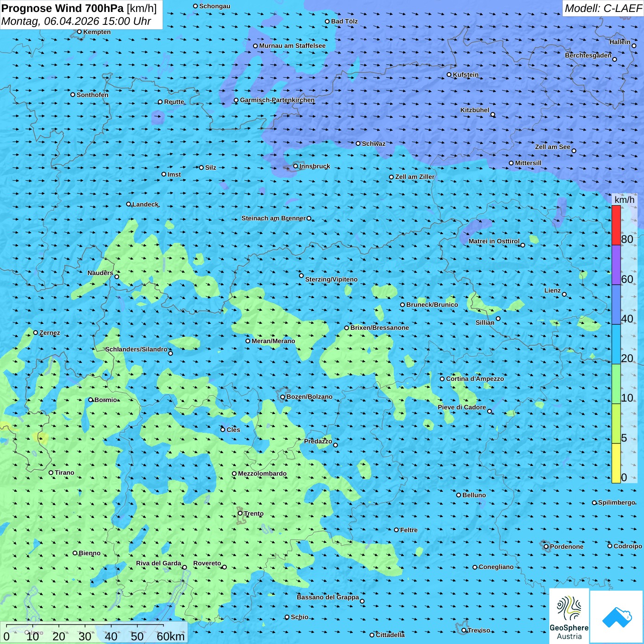The image size is (644, 644).
Task: Click the Kempten city marker
Action: [x=79, y=32]
